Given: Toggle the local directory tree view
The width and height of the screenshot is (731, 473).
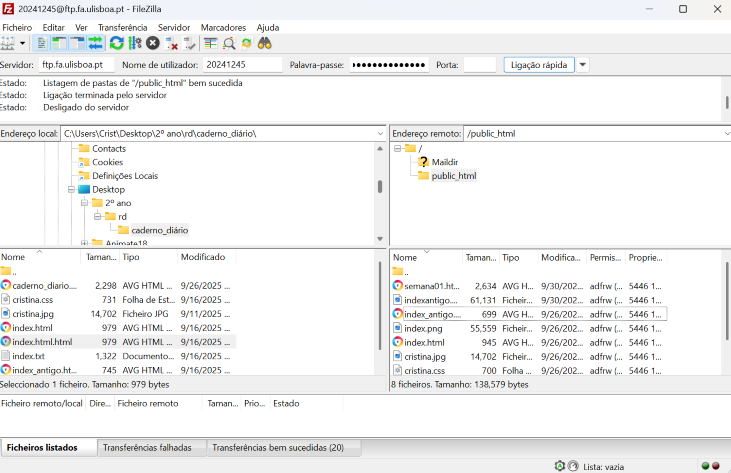Looking at the screenshot, I should coord(59,43).
